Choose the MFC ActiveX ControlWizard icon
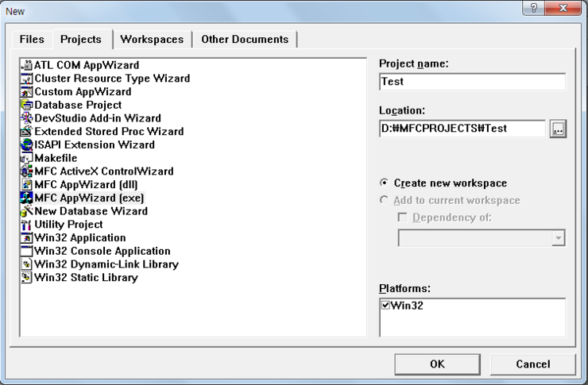The width and height of the screenshot is (588, 385). point(27,171)
